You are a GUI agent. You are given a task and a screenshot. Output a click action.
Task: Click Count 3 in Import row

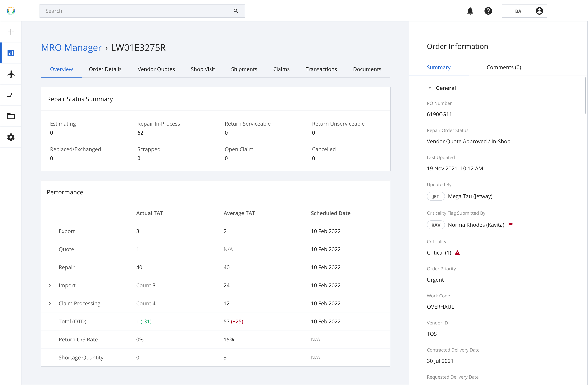coord(146,285)
